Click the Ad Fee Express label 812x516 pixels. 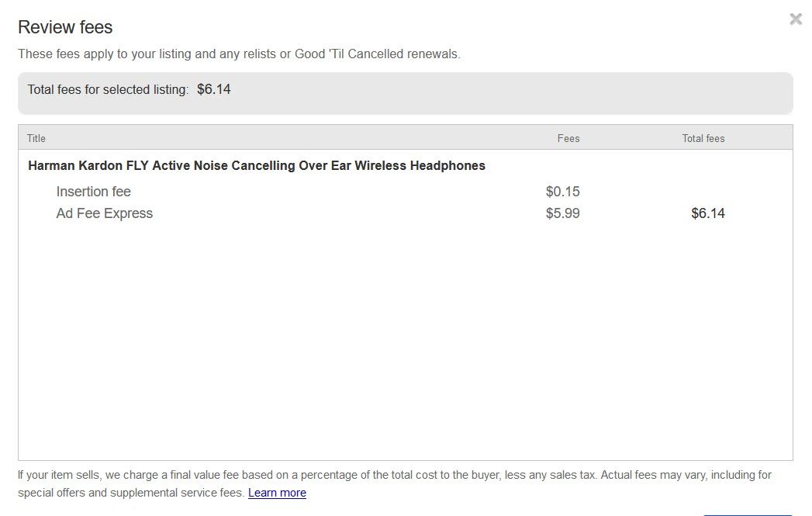click(104, 213)
